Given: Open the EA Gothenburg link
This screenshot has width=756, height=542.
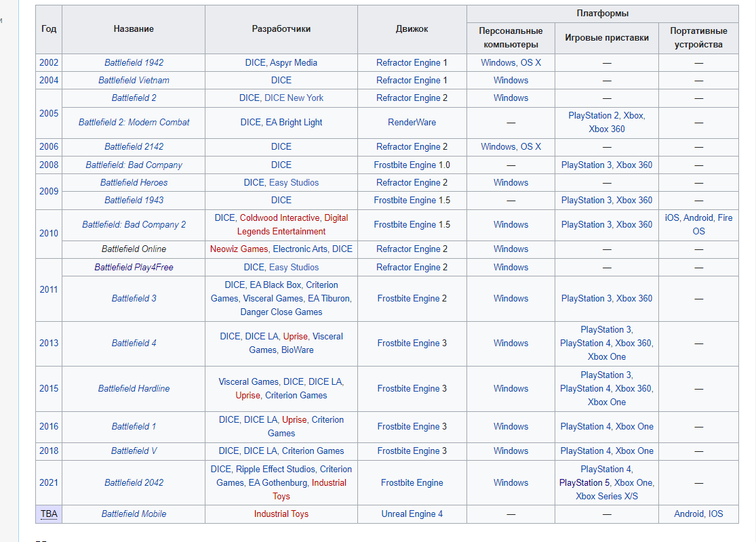Looking at the screenshot, I should (278, 483).
